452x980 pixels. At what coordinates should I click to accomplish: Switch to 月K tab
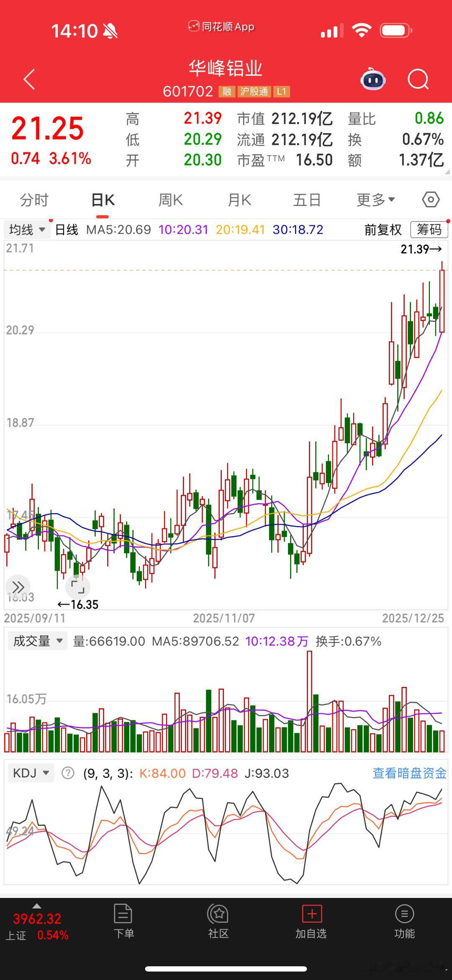coord(239,200)
